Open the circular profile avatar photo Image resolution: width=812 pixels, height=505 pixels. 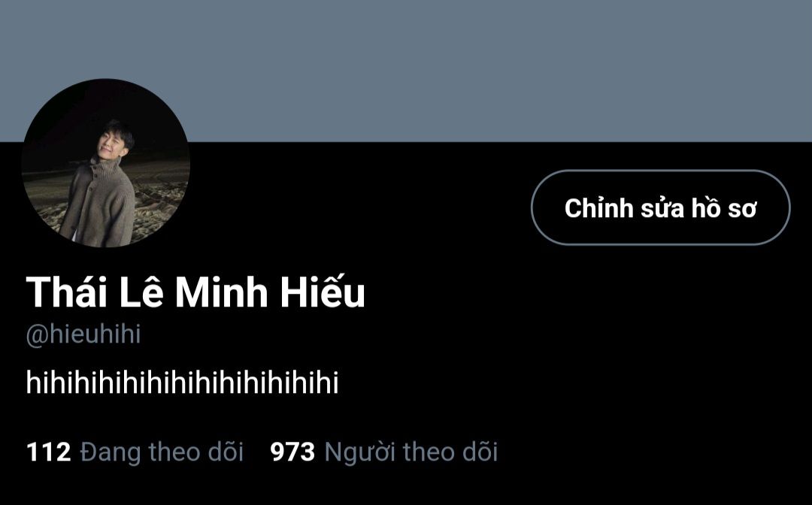[106, 163]
